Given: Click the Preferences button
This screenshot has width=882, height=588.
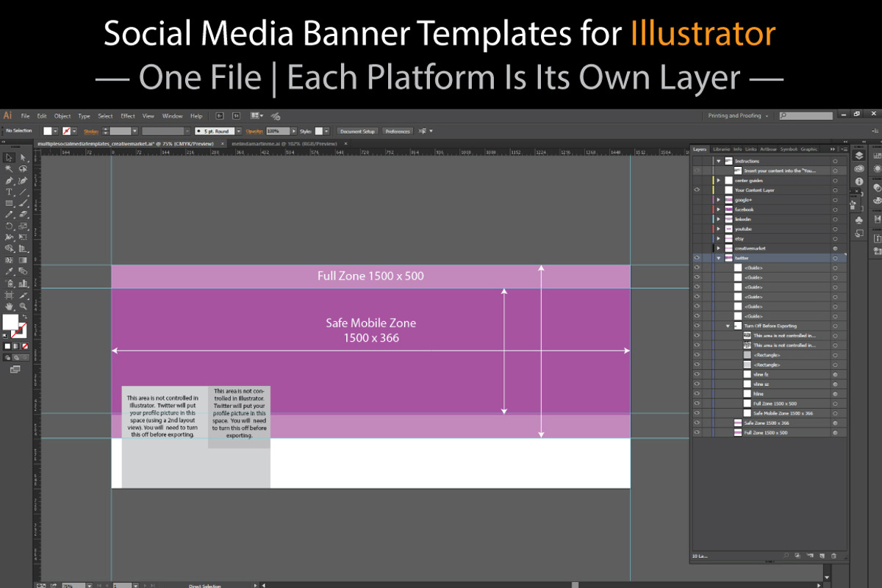Looking at the screenshot, I should (398, 132).
